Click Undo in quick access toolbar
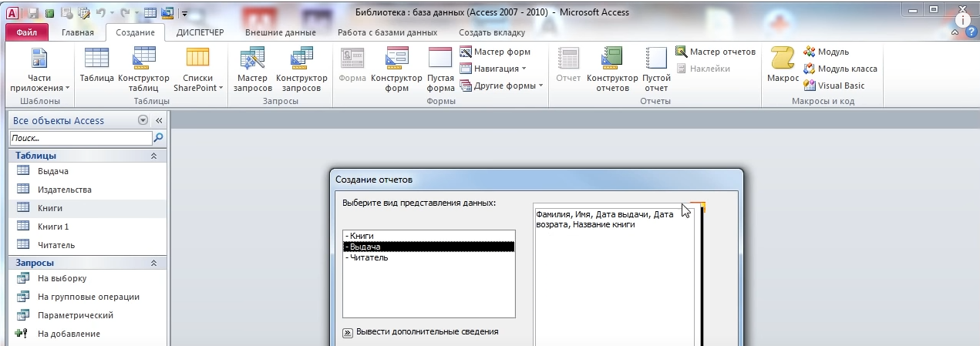 click(101, 12)
